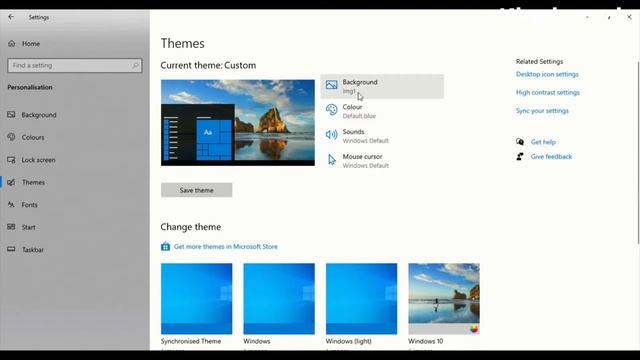The width and height of the screenshot is (640, 360).
Task: Go back with the Settings back arrow
Action: (x=11, y=17)
